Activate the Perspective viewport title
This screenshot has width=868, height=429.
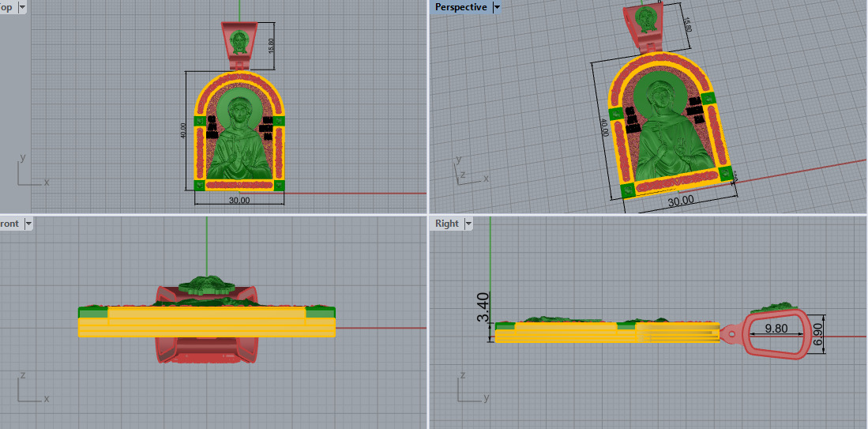pyautogui.click(x=460, y=7)
